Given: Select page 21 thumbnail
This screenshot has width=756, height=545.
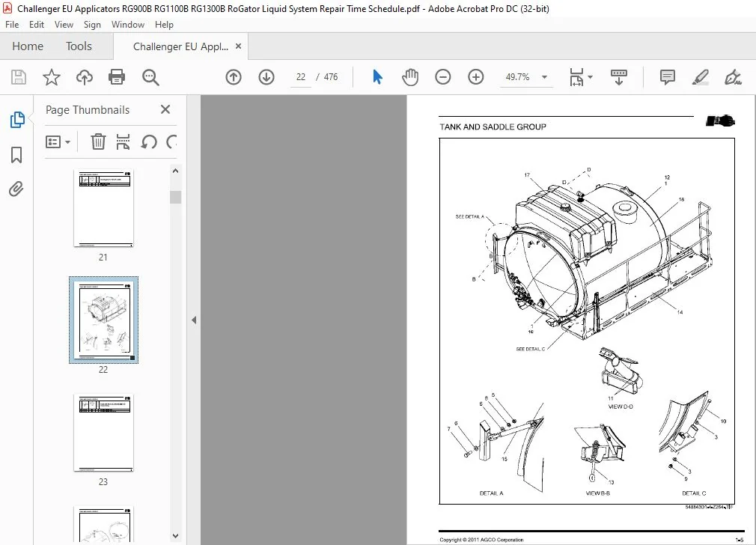Looking at the screenshot, I should click(103, 208).
